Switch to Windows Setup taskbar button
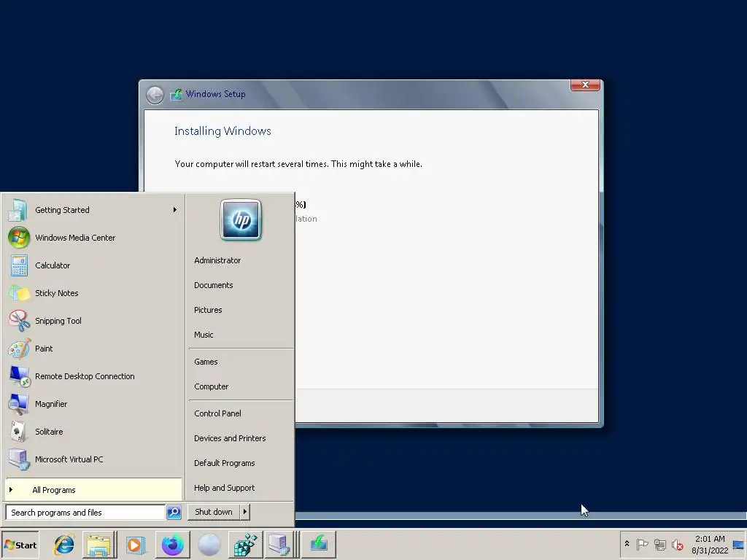Screen dimensions: 747x560 click(x=319, y=545)
